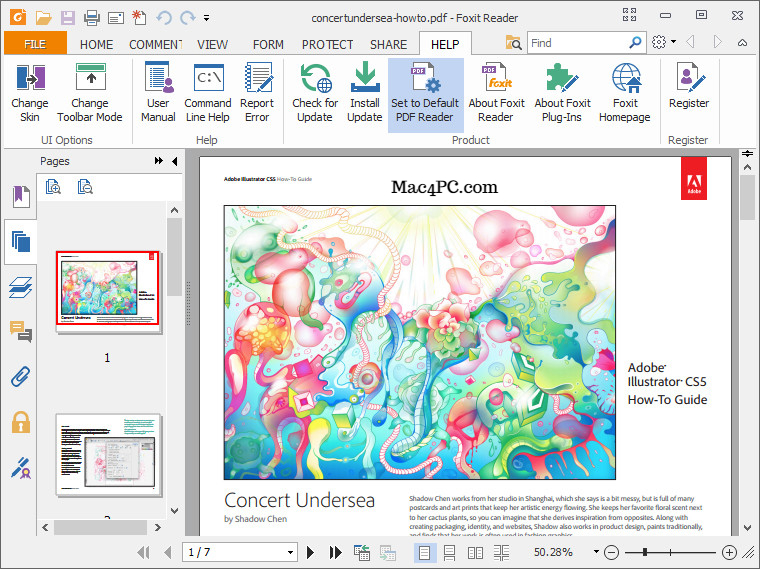Toggle full-screen ribbon mode icon in title bar
The height and width of the screenshot is (569, 760).
tap(629, 15)
